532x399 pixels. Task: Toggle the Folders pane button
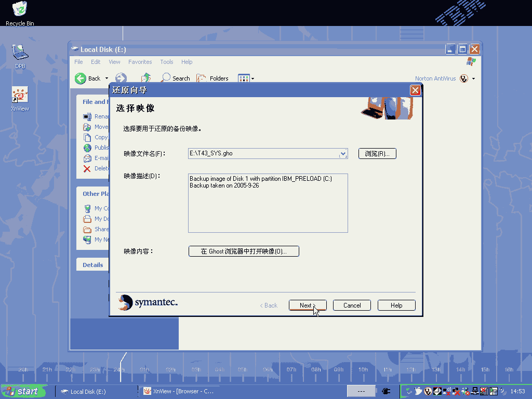[212, 78]
